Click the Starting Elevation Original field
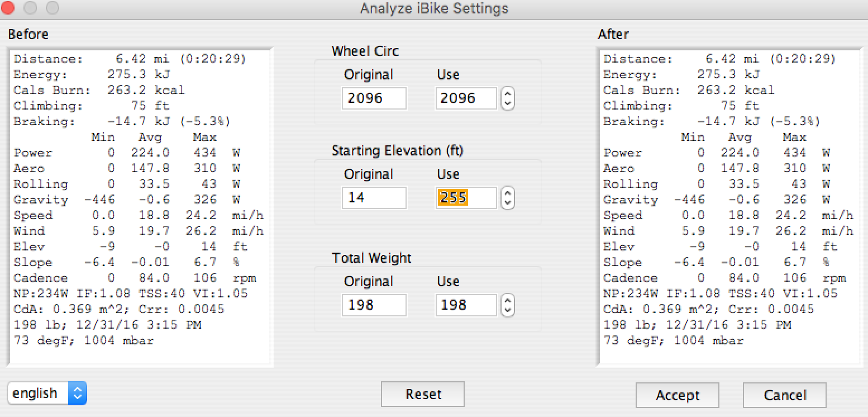Image resolution: width=868 pixels, height=417 pixels. pos(374,198)
